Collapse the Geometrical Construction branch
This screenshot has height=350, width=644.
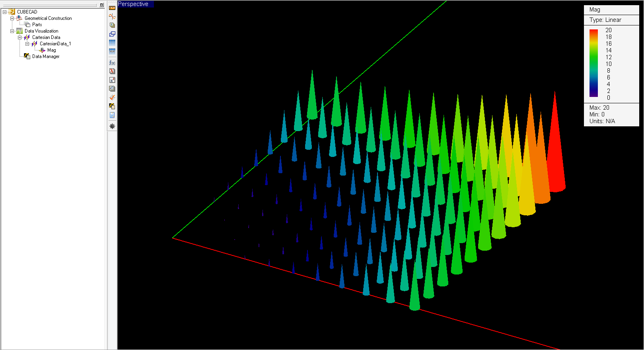click(12, 18)
